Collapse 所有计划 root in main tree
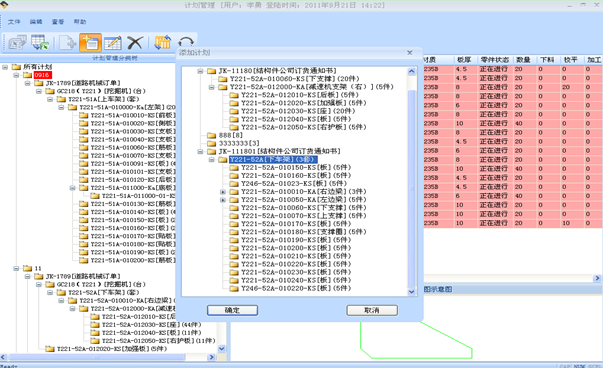This screenshot has height=368, width=603. [5, 67]
